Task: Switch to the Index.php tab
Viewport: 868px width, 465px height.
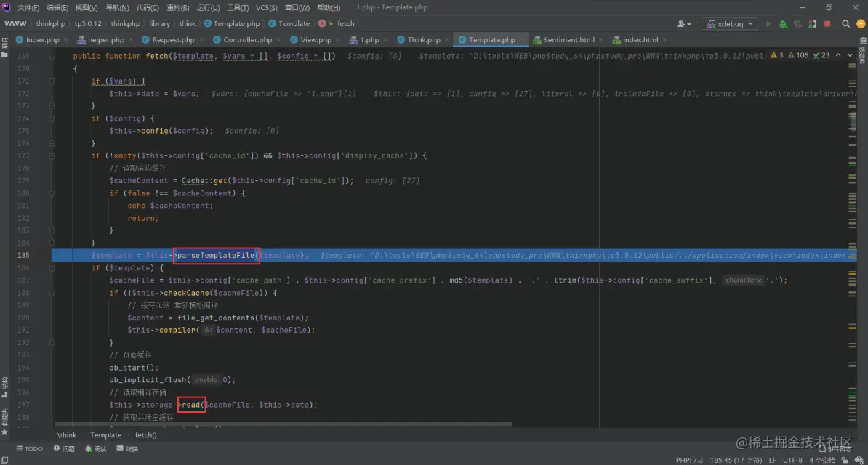Action: 42,40
